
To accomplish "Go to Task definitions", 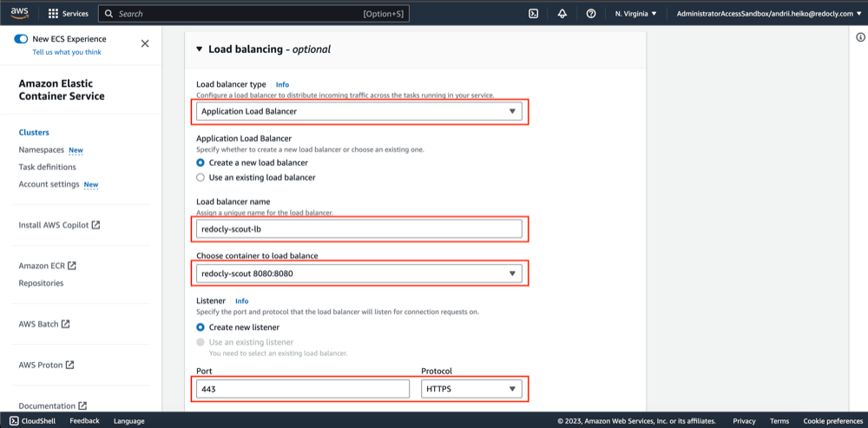I will [x=48, y=167].
